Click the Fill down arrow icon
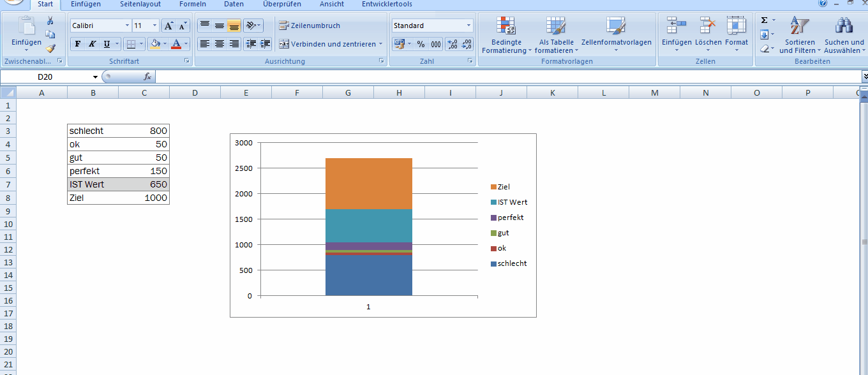The height and width of the screenshot is (375, 868). point(764,34)
